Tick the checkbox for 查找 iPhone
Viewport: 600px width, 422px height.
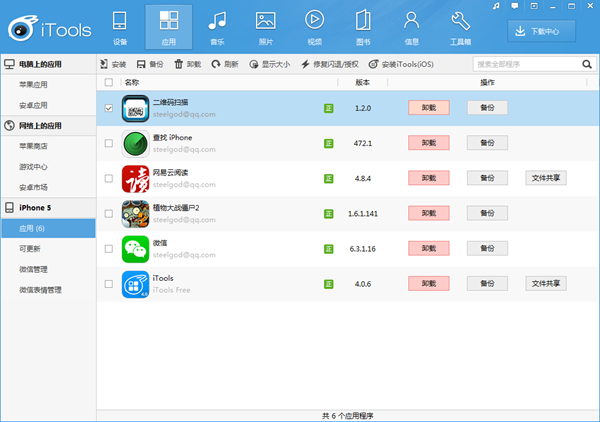click(109, 143)
